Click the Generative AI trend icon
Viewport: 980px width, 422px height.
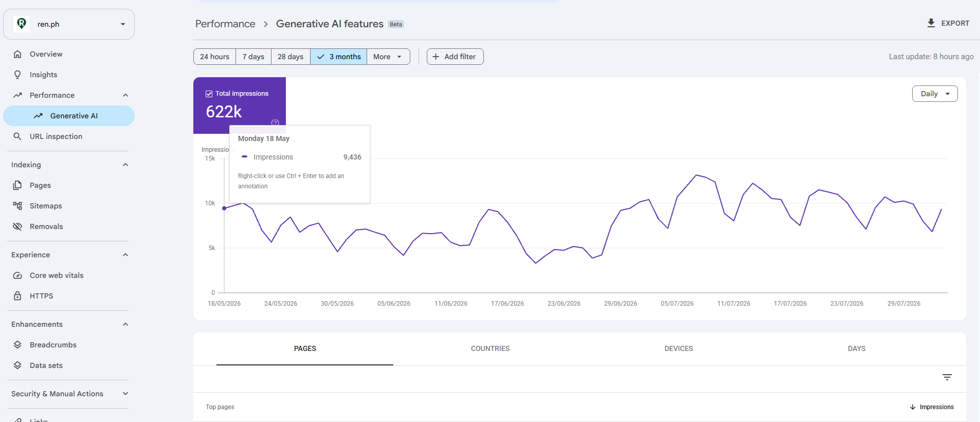[x=38, y=116]
